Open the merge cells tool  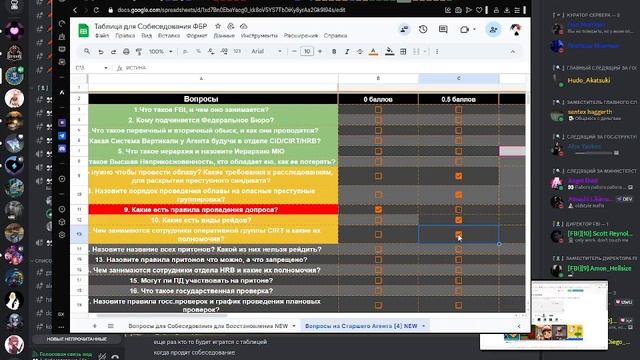416,51
